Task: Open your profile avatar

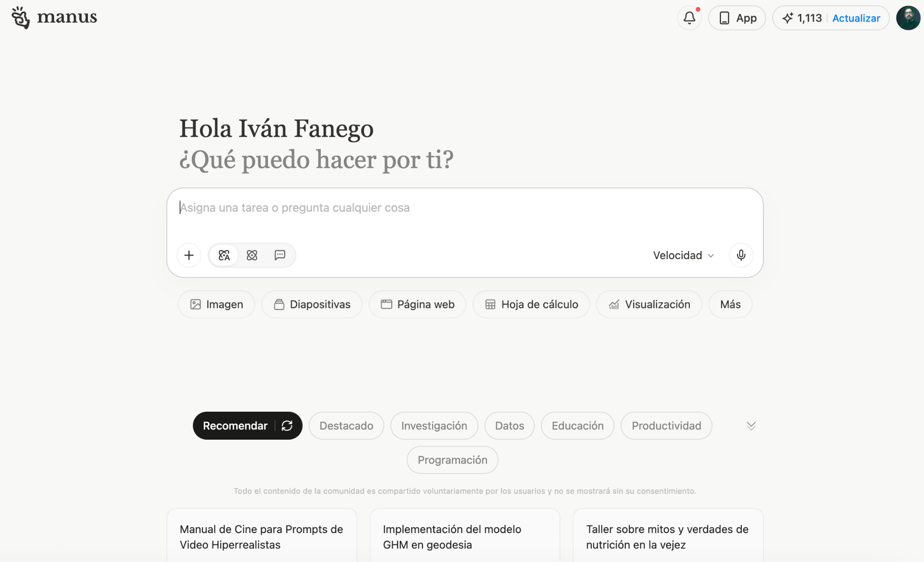Action: [908, 18]
